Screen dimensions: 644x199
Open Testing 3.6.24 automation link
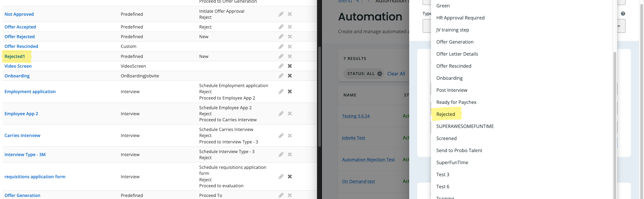[x=356, y=116]
